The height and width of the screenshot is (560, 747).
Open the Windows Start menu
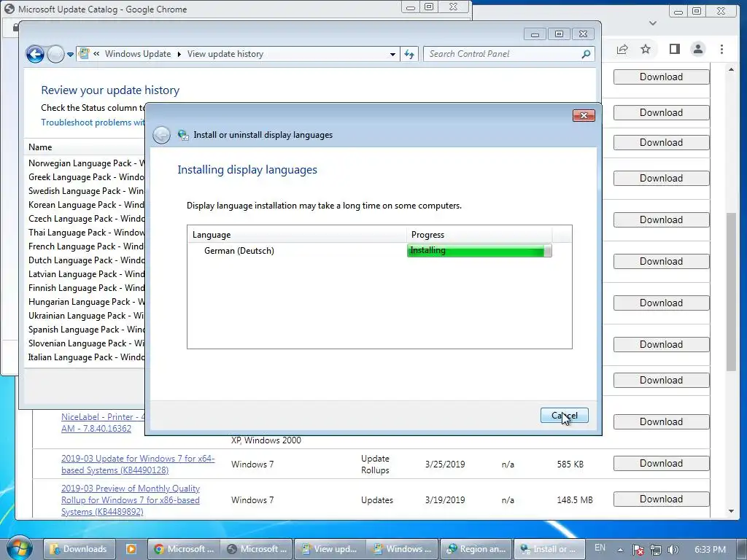pos(19,548)
